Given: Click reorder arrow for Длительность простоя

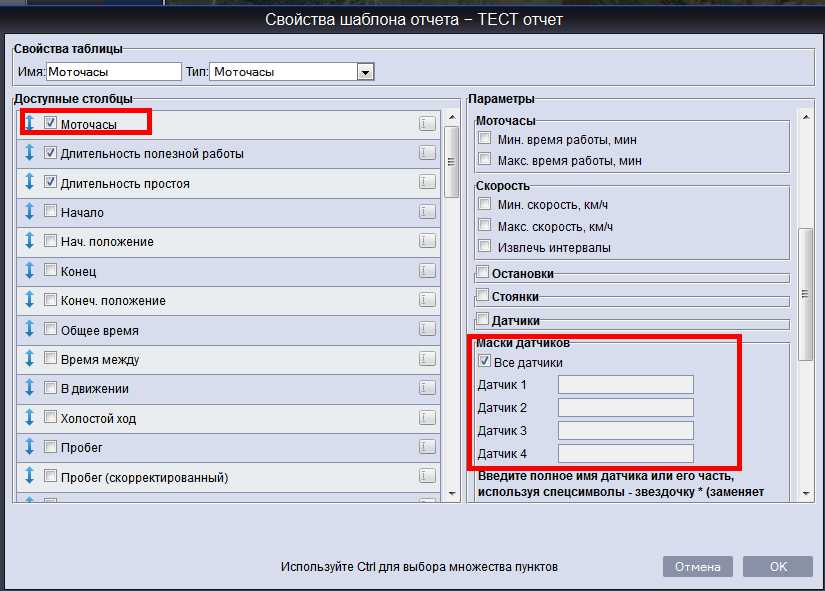Looking at the screenshot, I should tap(30, 182).
